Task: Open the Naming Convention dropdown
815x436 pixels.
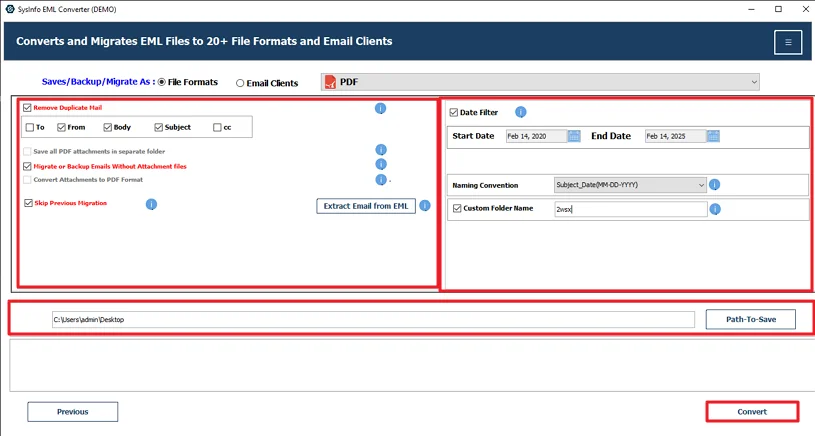Action: point(630,184)
